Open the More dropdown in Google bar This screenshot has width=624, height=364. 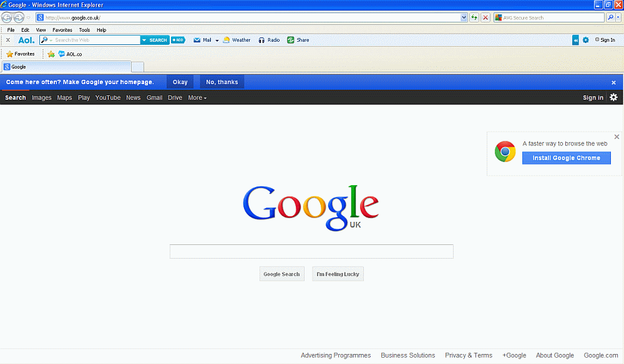pos(197,98)
